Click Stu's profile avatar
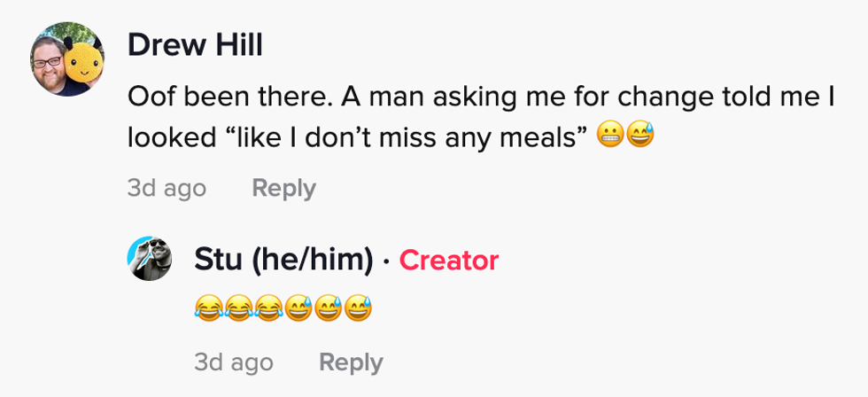 click(151, 260)
